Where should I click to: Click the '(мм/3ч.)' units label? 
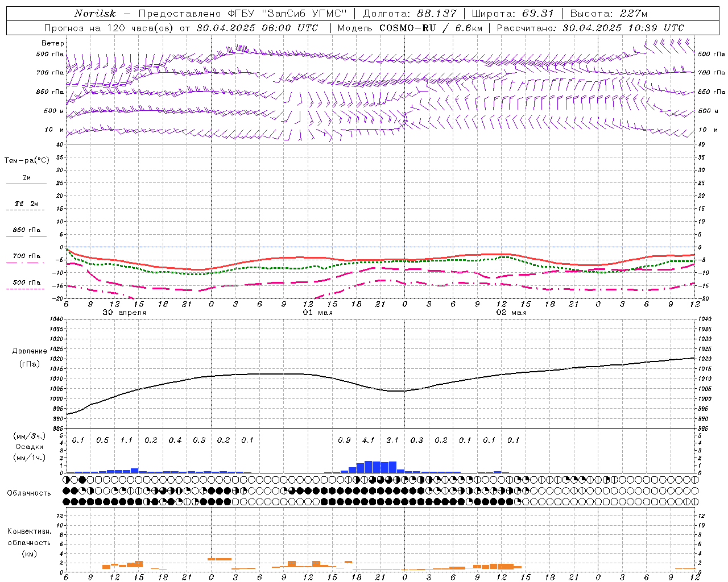(30, 436)
